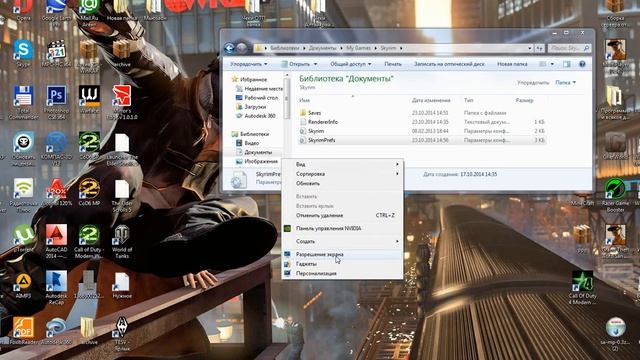Sort files by Дата изменения column
Image resolution: width=640 pixels, height=360 pixels.
(431, 100)
